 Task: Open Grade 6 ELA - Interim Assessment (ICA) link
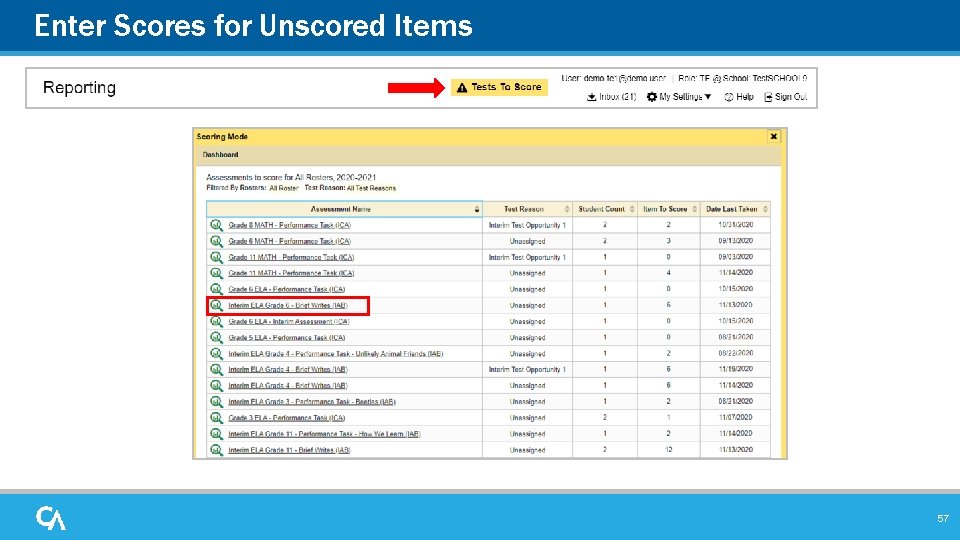pos(289,321)
